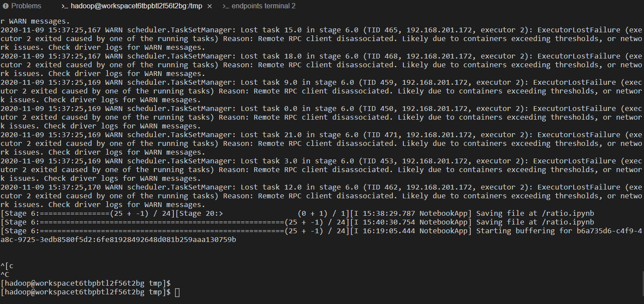Focus the terminal cursor at last prompt
This screenshot has width=644, height=304.
point(177,292)
